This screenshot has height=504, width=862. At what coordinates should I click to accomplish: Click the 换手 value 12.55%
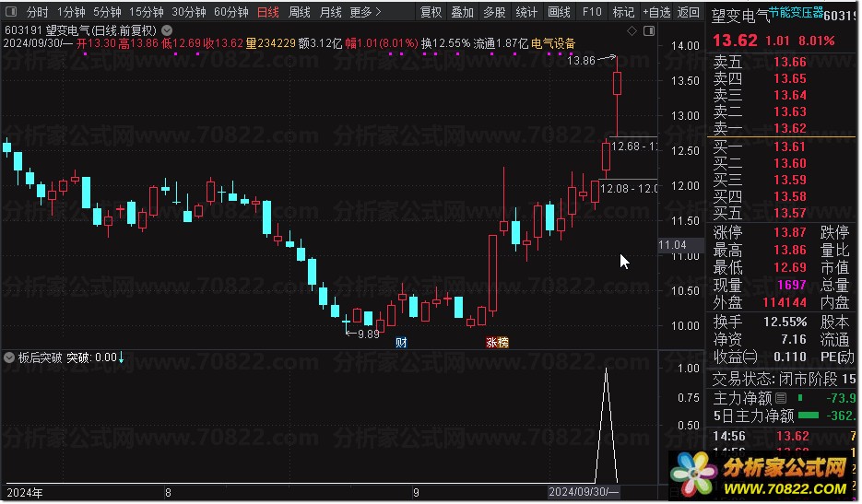coord(785,322)
